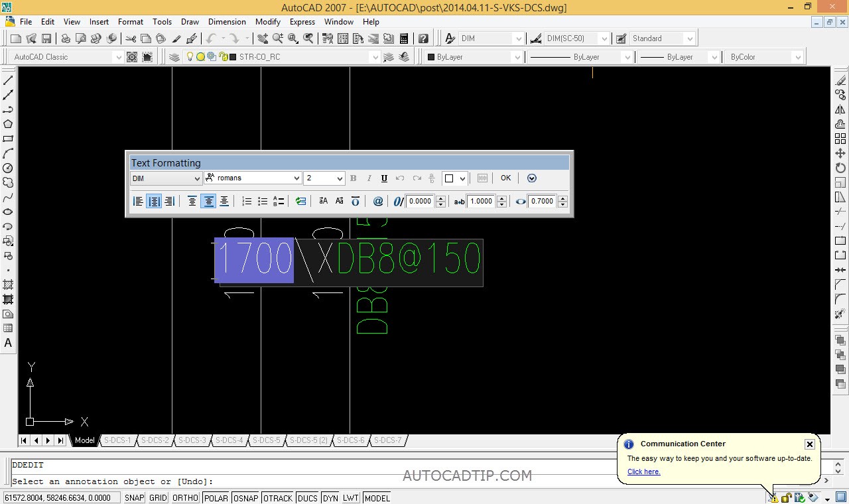
Task: Enable ORTHO mode in the status bar
Action: (185, 497)
